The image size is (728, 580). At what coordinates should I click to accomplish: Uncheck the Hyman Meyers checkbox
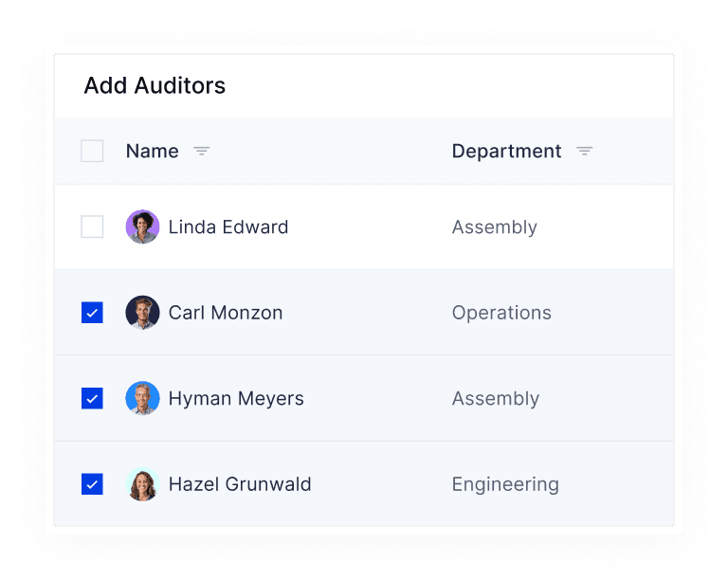coord(92,398)
